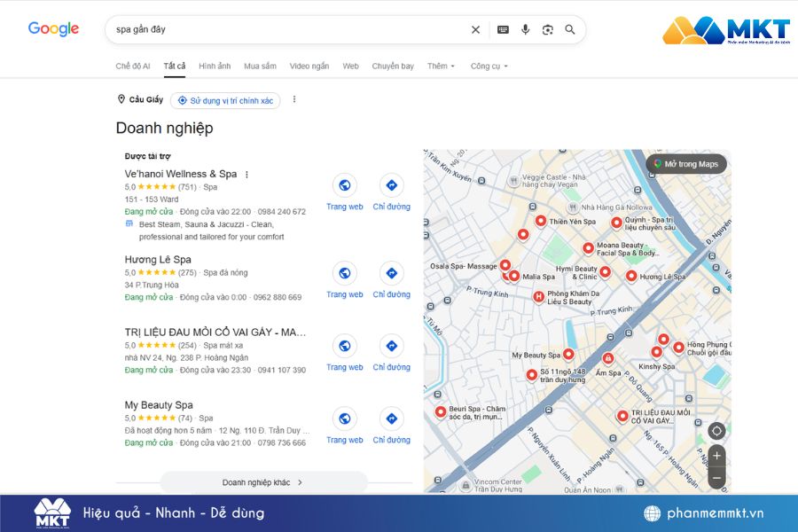Click Mở trong Maps button
Image resolution: width=798 pixels, height=532 pixels.
point(686,164)
